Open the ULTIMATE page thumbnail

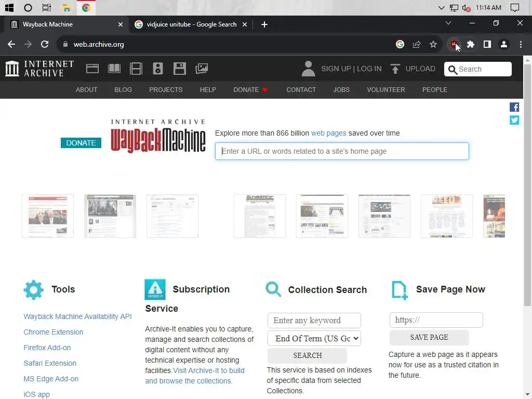(x=260, y=216)
